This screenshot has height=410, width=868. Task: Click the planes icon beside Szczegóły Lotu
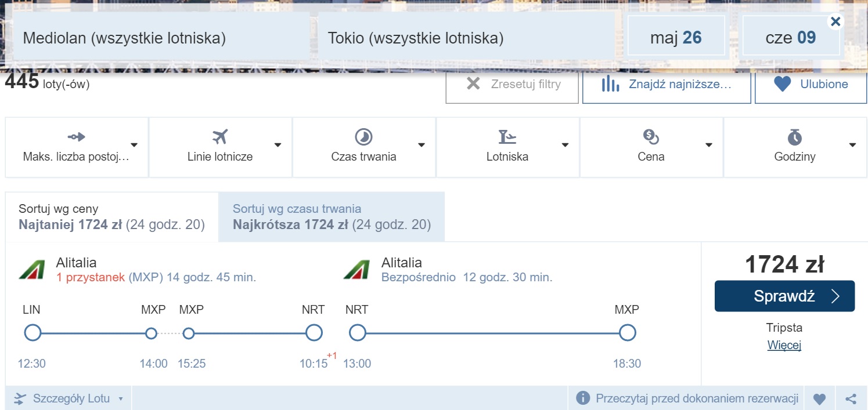20,398
